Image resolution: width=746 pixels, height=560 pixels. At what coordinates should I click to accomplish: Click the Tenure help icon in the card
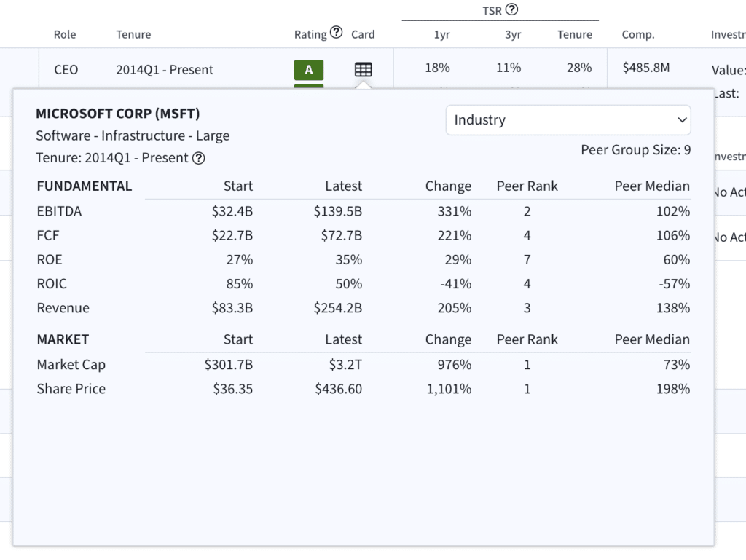(198, 158)
